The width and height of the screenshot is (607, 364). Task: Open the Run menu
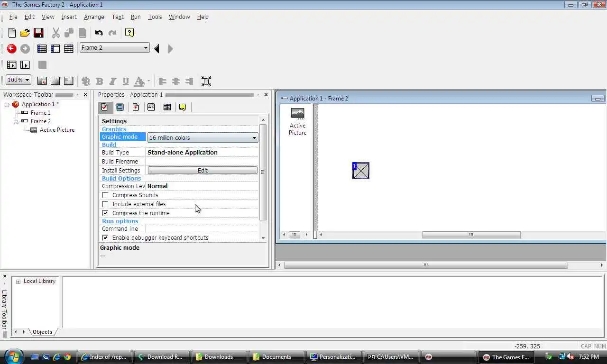pyautogui.click(x=136, y=17)
